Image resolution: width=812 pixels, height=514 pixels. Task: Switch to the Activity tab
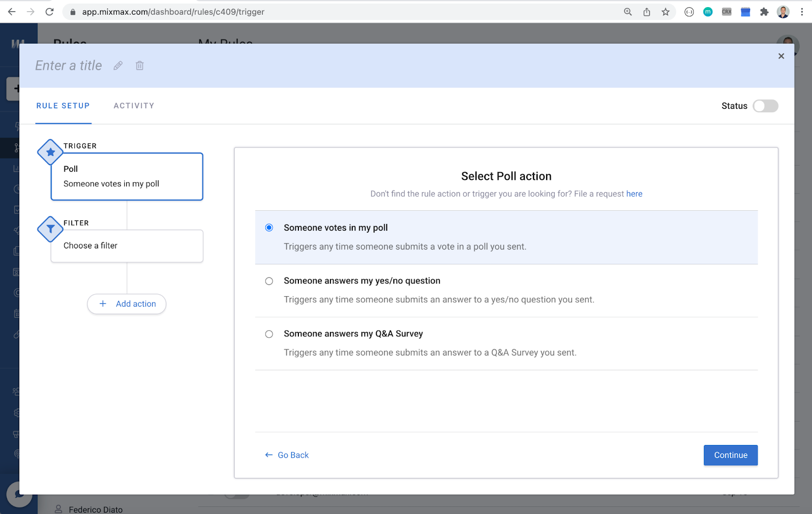pyautogui.click(x=134, y=106)
